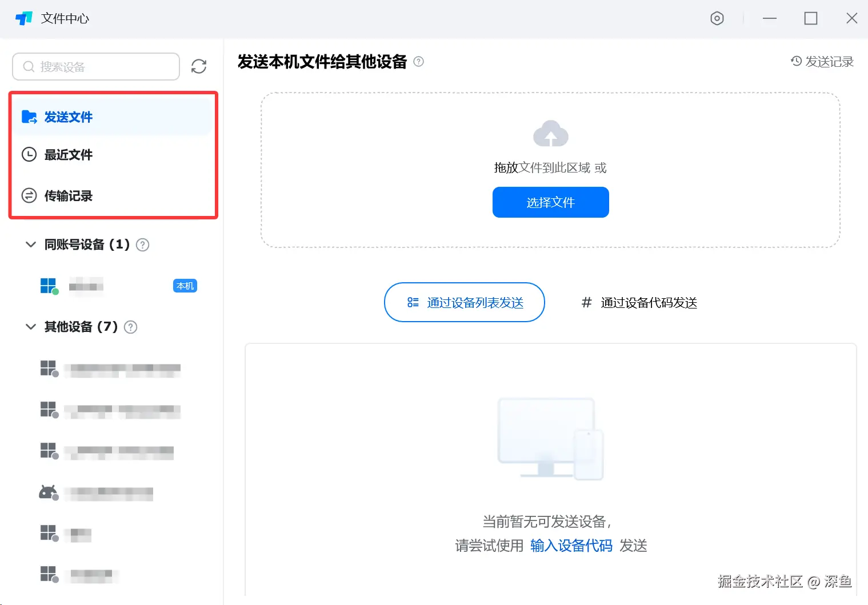Collapse the 同账号设备 group chevron
This screenshot has width=868, height=605.
[31, 245]
